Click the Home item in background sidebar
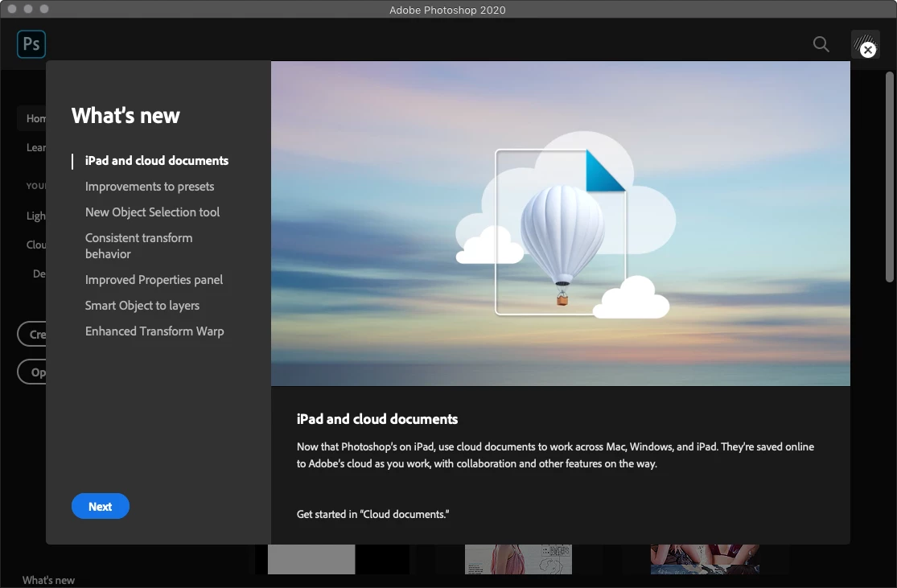The height and width of the screenshot is (588, 897). pyautogui.click(x=32, y=118)
